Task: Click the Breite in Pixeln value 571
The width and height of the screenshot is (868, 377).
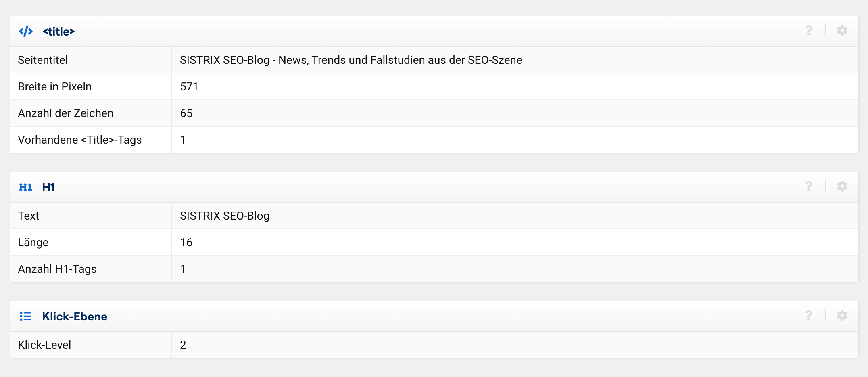Action: pyautogui.click(x=189, y=87)
